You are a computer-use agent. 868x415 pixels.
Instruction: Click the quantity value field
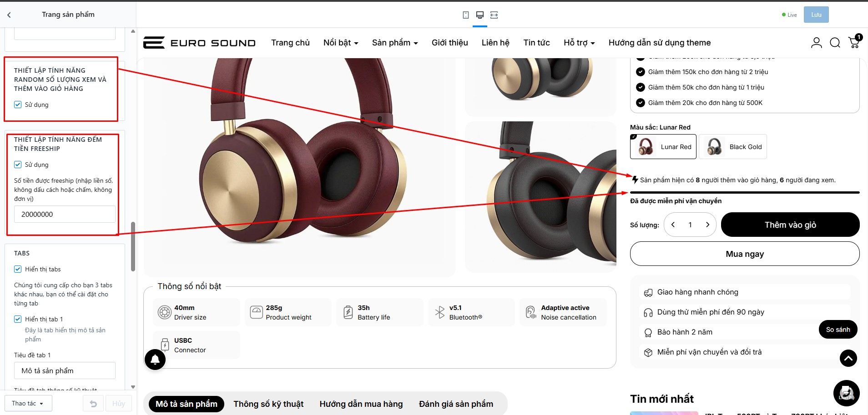coord(690,225)
